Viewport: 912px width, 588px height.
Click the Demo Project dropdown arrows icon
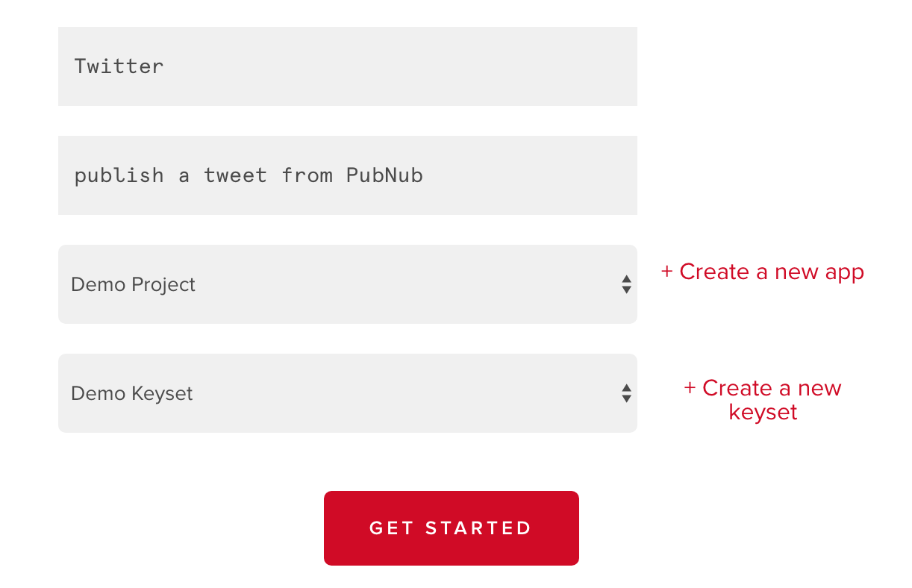(626, 284)
